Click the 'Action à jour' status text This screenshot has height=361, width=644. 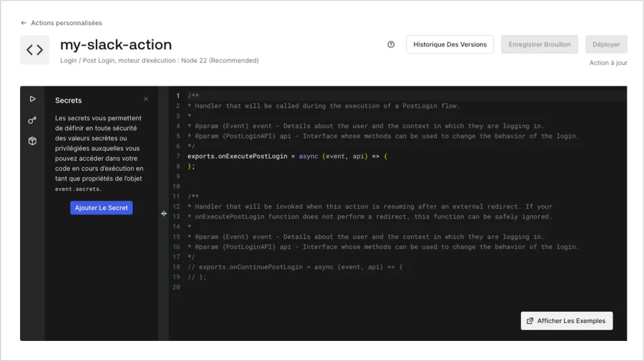[608, 63]
